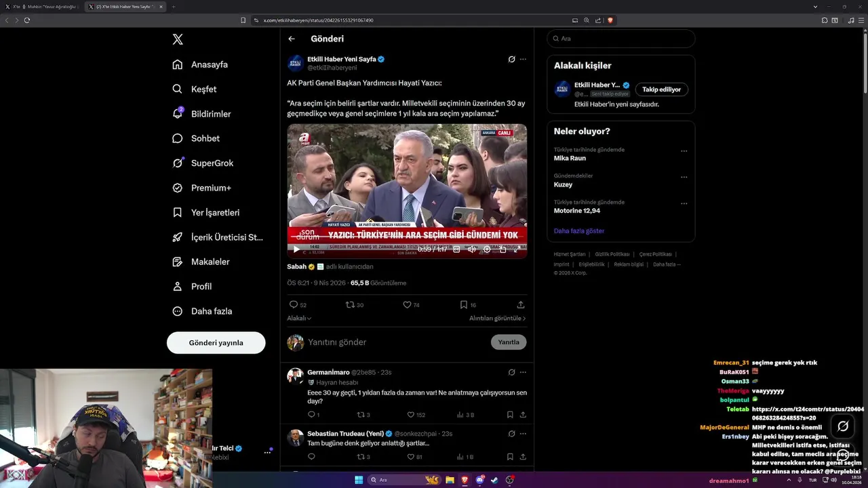The width and height of the screenshot is (868, 488).
Task: Bookmark Germanimaro's reply
Action: point(510,415)
